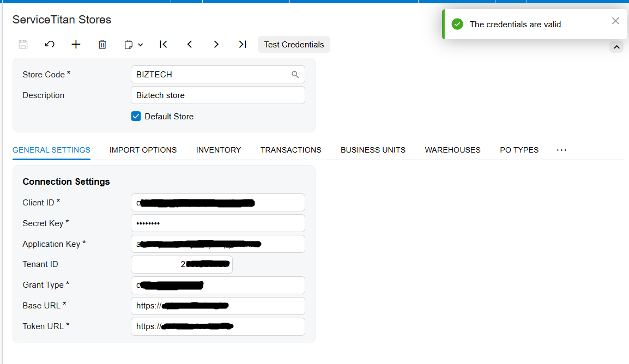Open the Warehouses tab

point(452,150)
